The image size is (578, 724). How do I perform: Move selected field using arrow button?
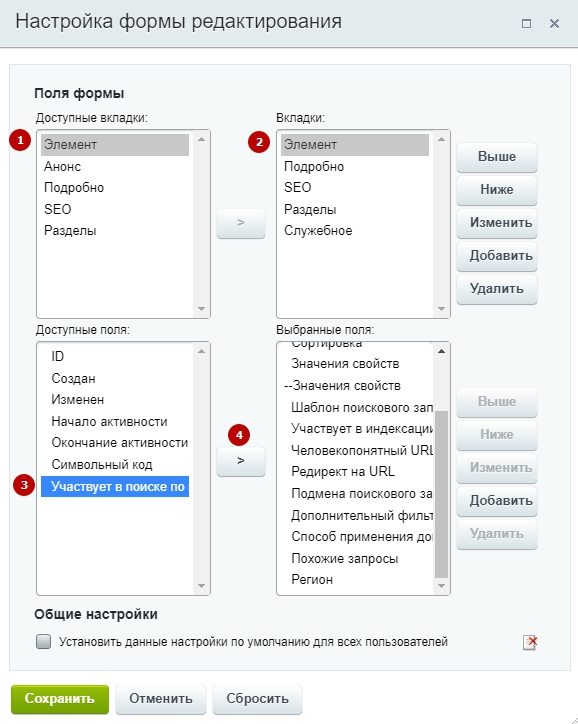point(241,461)
